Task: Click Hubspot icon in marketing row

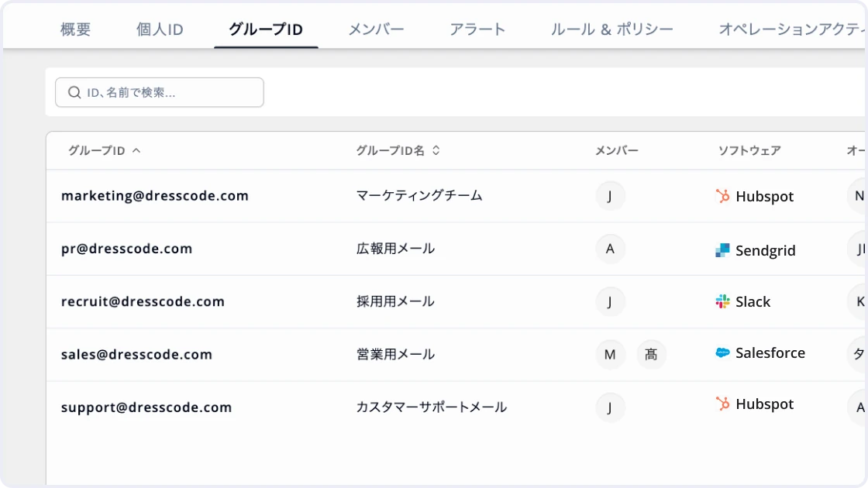Action: [722, 196]
